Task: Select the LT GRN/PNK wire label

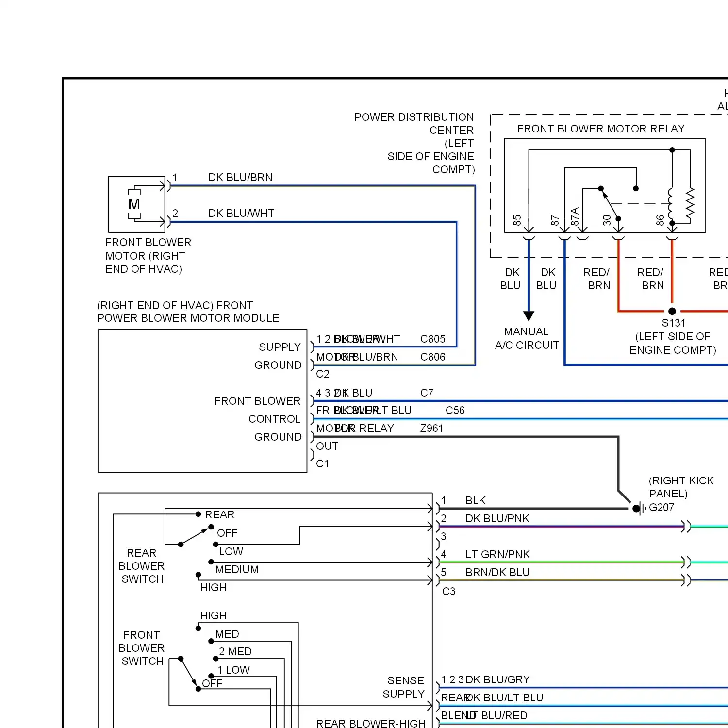Action: (497, 555)
